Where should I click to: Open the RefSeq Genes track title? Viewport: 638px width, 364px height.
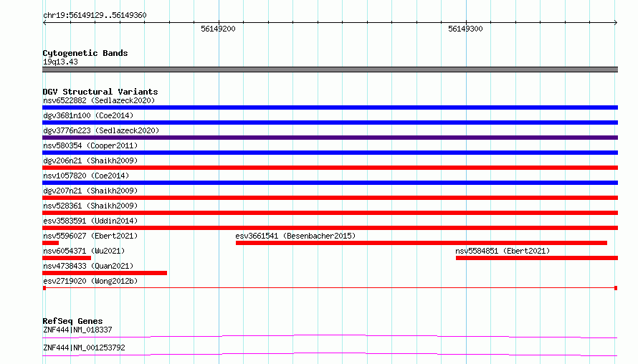click(72, 321)
